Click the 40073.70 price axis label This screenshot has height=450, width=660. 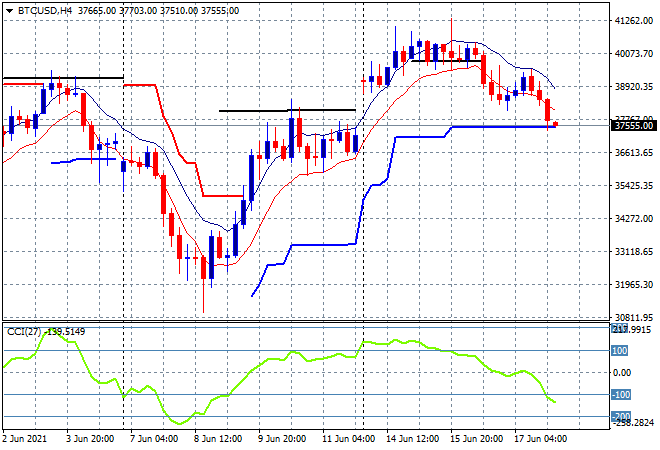coord(634,53)
